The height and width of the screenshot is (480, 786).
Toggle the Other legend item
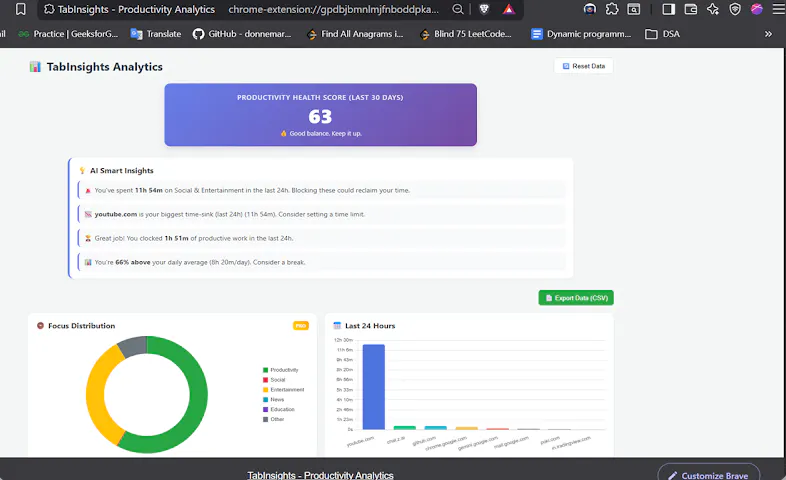click(x=274, y=419)
